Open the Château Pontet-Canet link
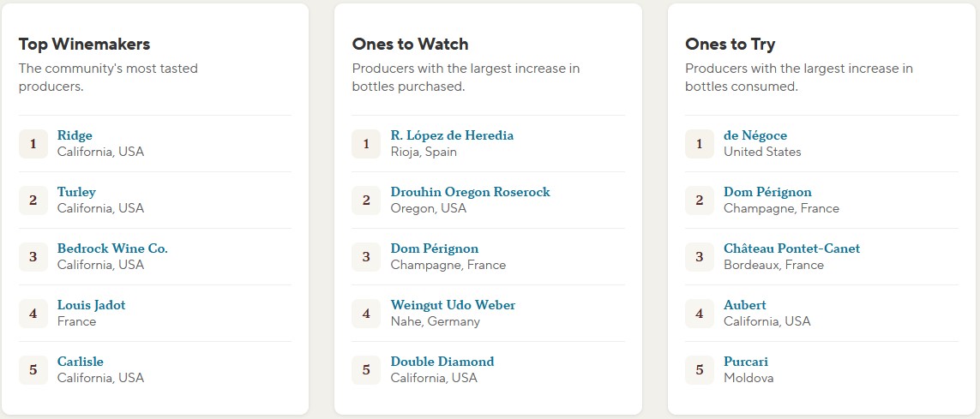 click(x=792, y=248)
